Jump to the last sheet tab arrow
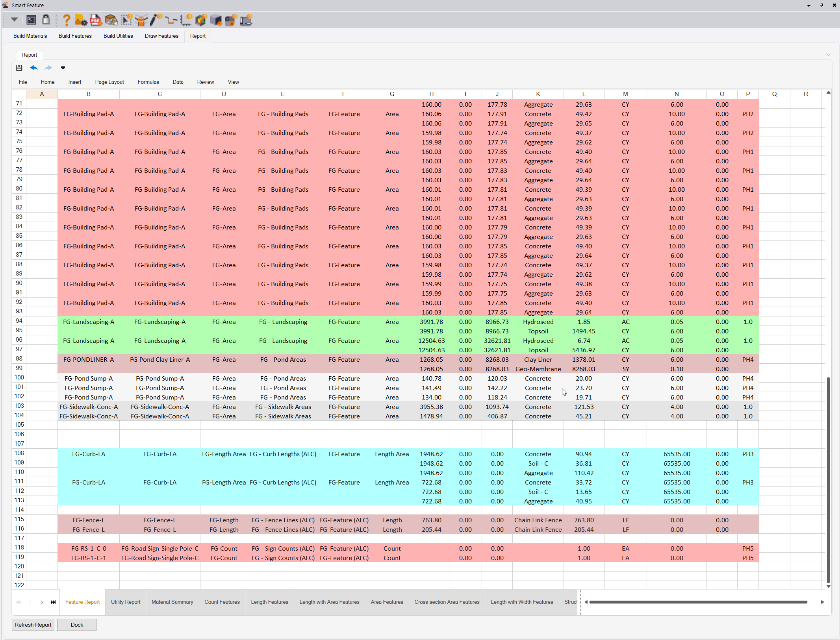840x640 pixels. pyautogui.click(x=54, y=602)
